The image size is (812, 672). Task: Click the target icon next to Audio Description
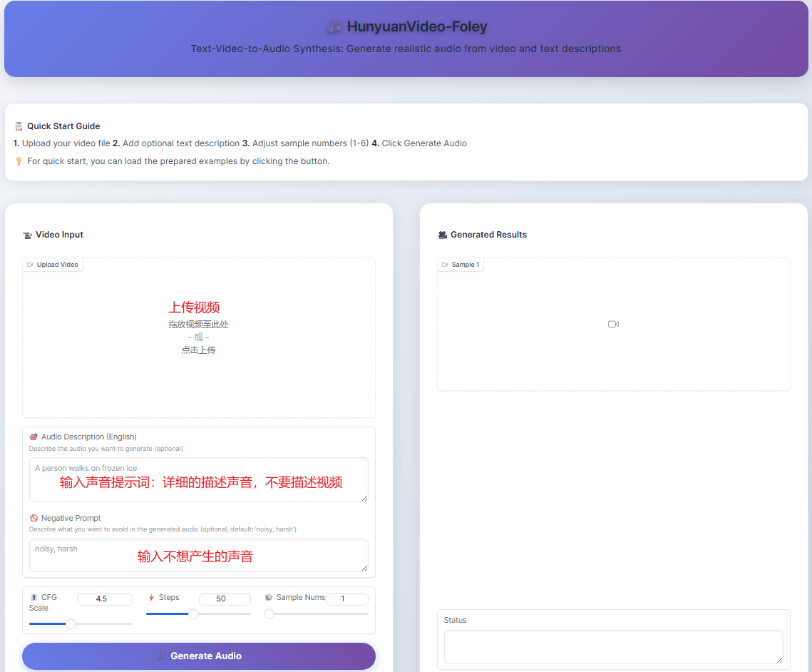pos(34,437)
